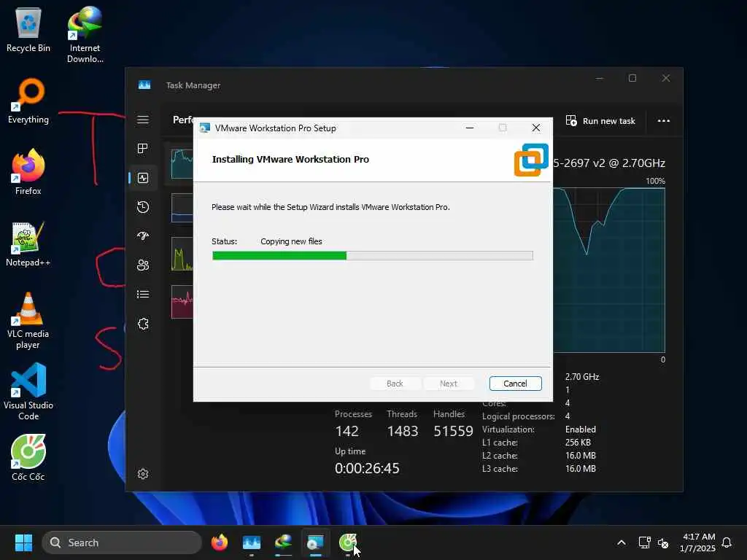This screenshot has width=747, height=560.
Task: Select the Everything search desktop shortcut
Action: pyautogui.click(x=28, y=101)
